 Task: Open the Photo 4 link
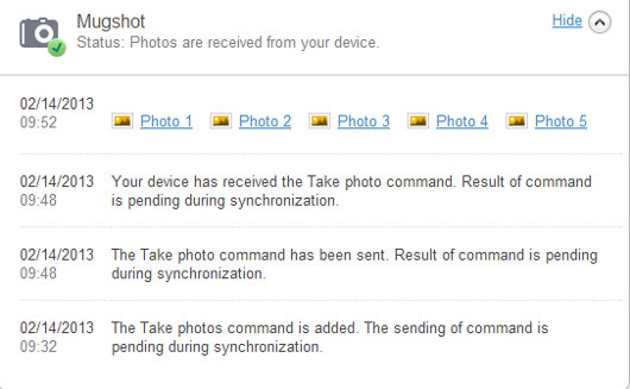(462, 121)
